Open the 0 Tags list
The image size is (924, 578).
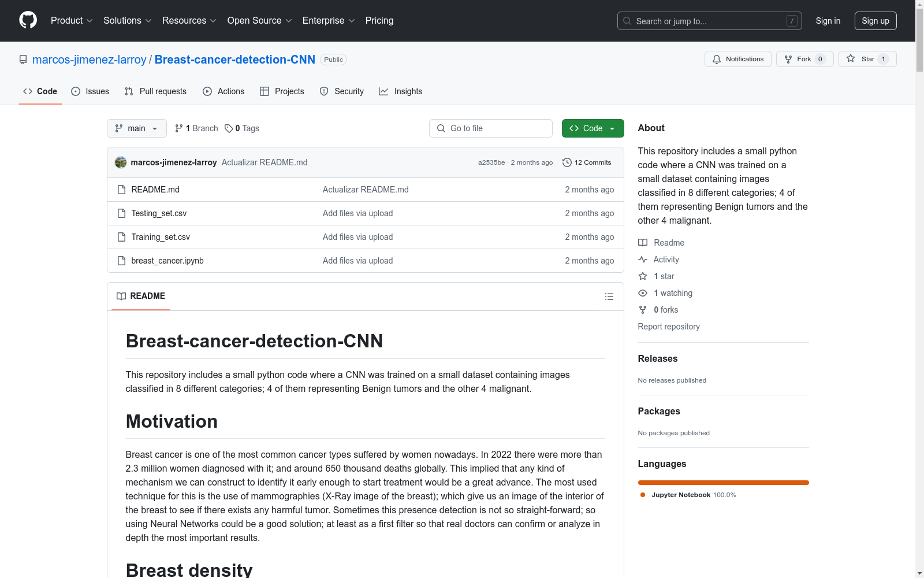coord(242,128)
